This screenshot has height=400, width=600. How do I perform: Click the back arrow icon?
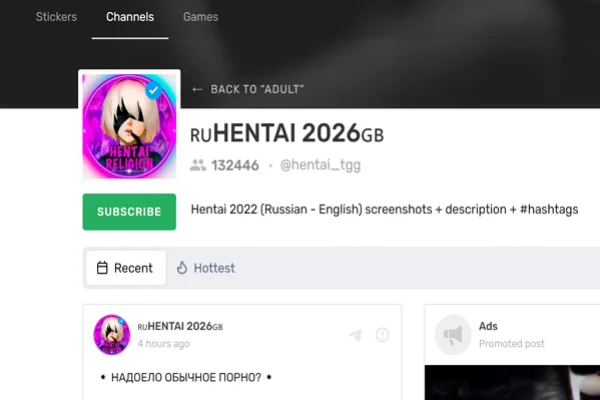[x=197, y=90]
